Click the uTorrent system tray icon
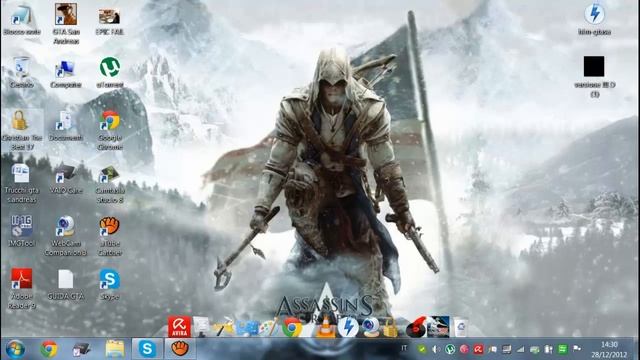The image size is (640, 360). pos(450,349)
